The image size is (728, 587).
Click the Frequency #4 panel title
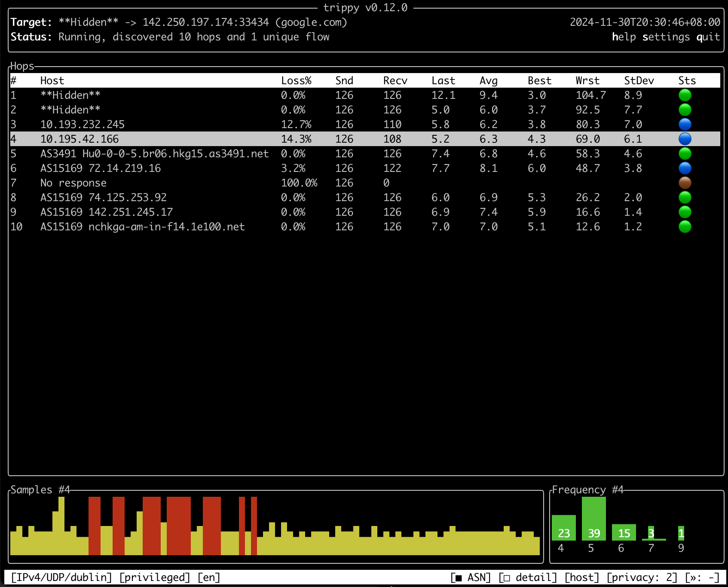tap(587, 489)
